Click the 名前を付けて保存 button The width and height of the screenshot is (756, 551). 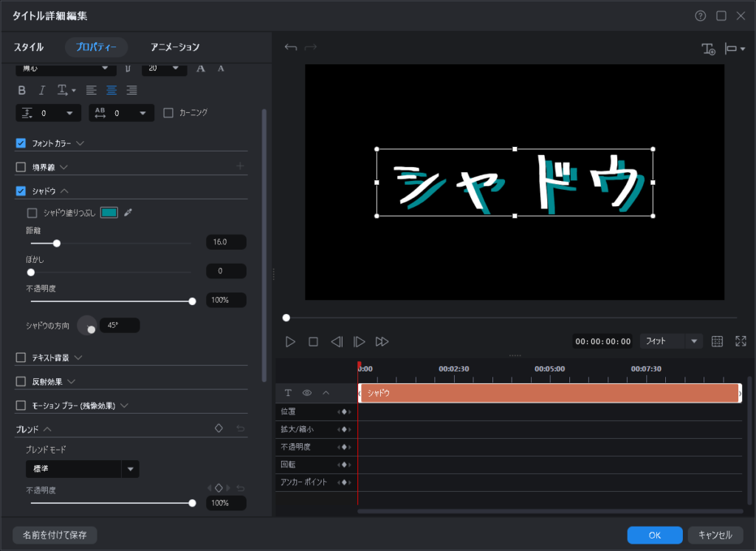point(55,535)
